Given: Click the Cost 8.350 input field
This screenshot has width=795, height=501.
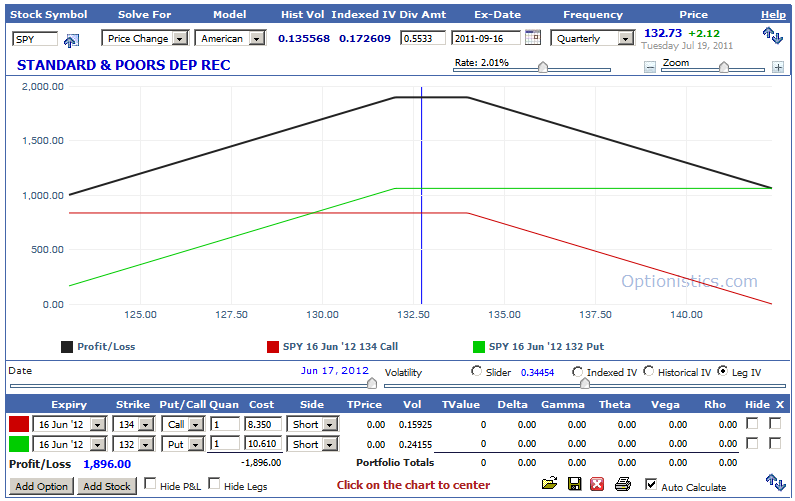Looking at the screenshot, I should click(x=263, y=424).
